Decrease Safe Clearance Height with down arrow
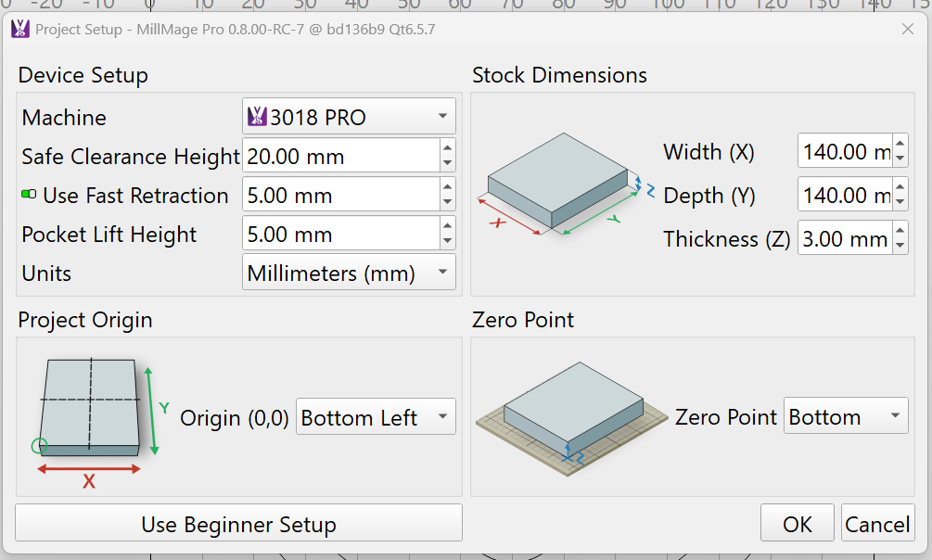This screenshot has height=560, width=932. (448, 163)
